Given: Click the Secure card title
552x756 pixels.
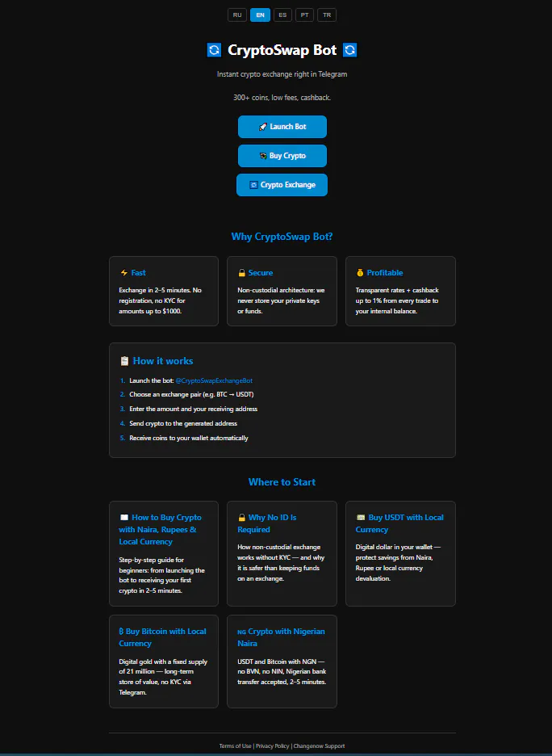Looking at the screenshot, I should (261, 273).
